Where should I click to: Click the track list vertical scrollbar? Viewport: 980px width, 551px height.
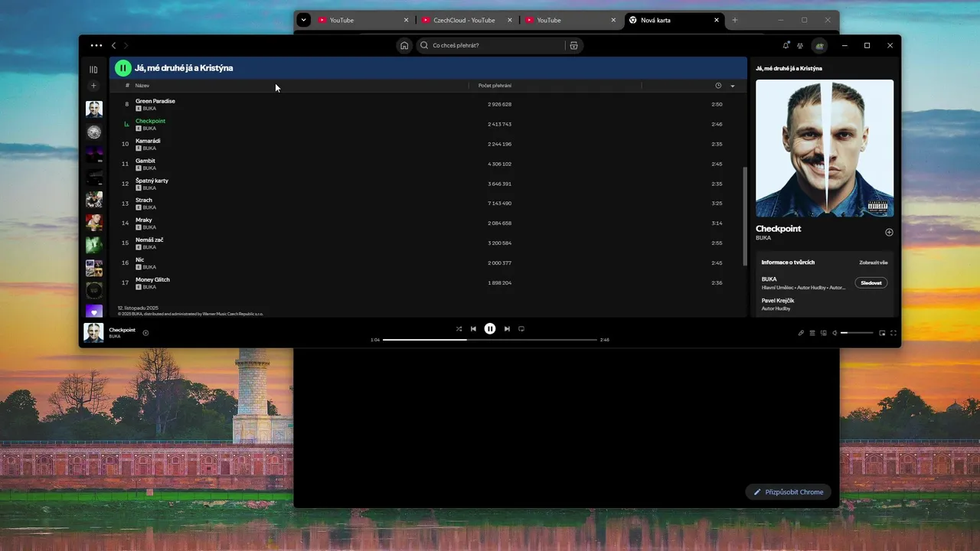745,217
